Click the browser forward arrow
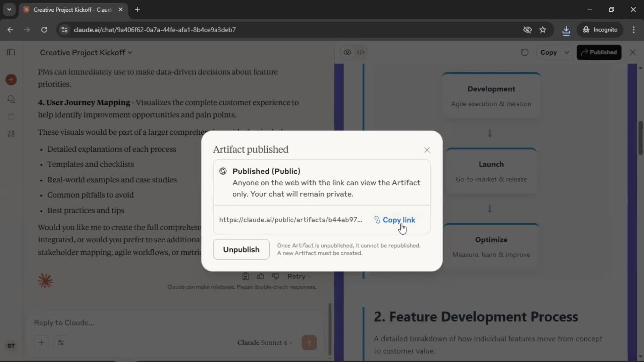The width and height of the screenshot is (644, 362). tap(27, 29)
